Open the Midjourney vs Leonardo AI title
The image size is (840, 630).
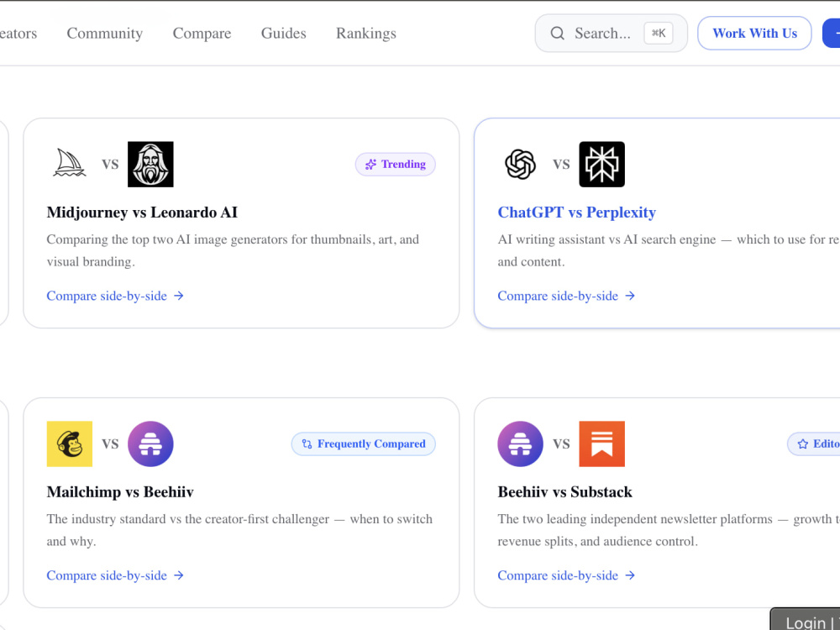(x=142, y=213)
